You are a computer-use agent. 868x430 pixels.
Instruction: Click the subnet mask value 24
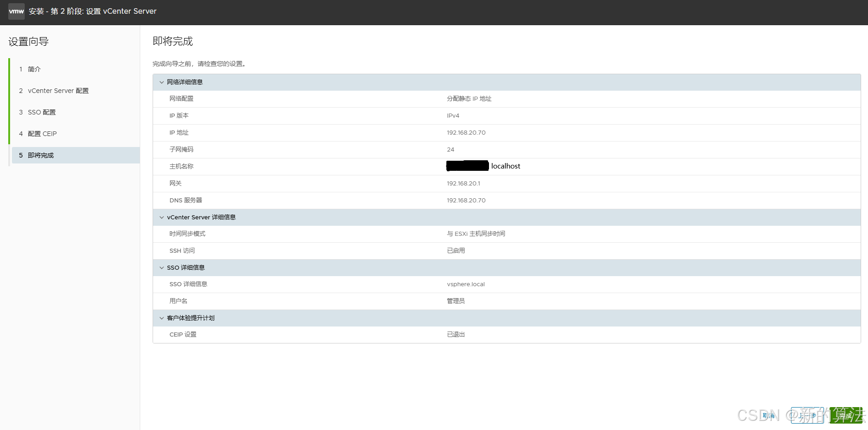[450, 150]
